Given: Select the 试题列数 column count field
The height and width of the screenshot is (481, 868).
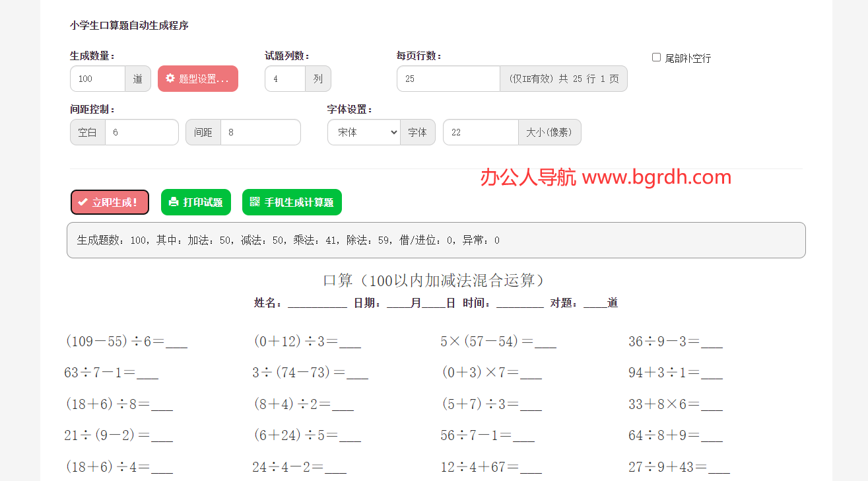Looking at the screenshot, I should tap(284, 79).
